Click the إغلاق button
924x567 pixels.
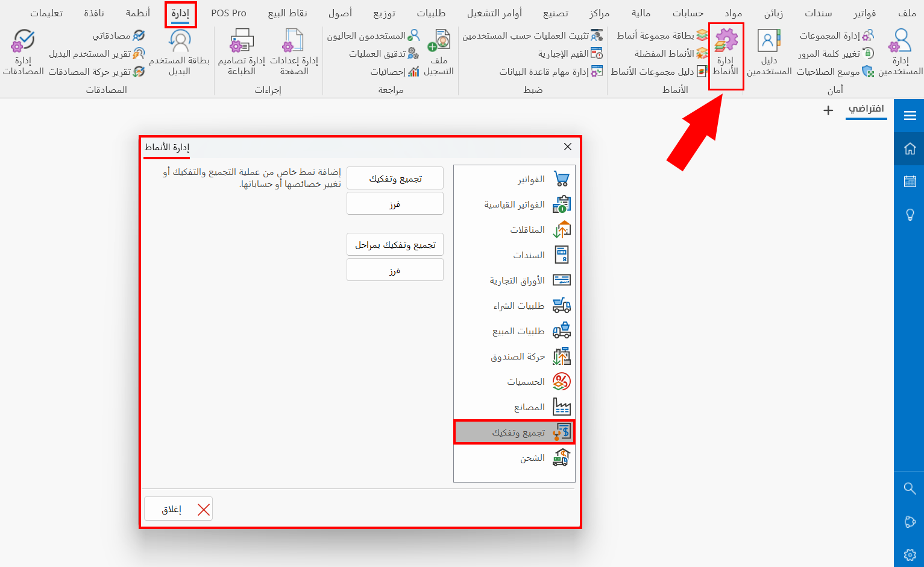click(178, 509)
